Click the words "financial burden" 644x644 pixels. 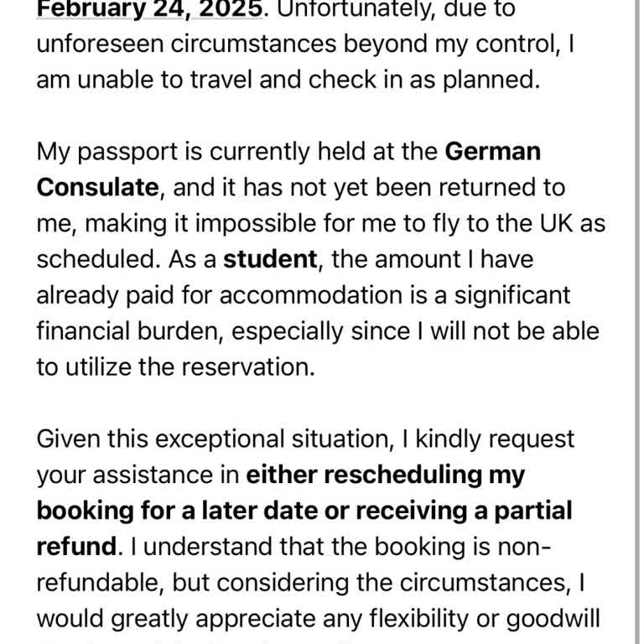pos(128,331)
